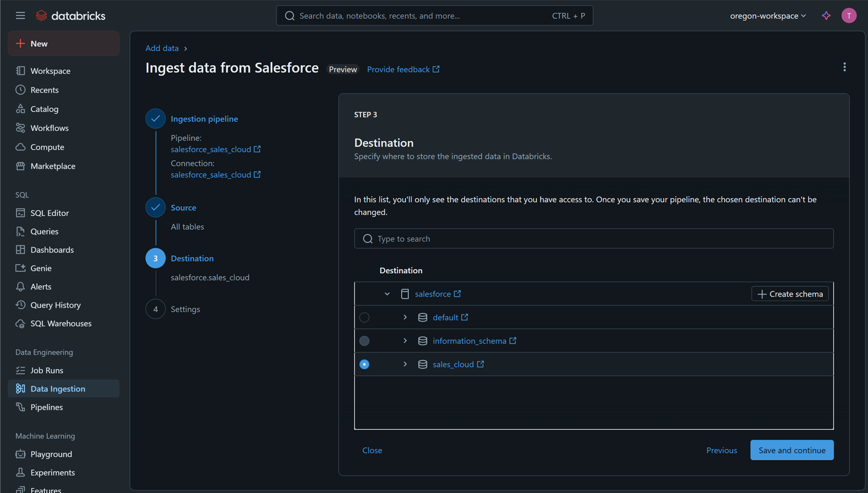This screenshot has width=868, height=493.
Task: Go to the Ingestion pipeline step
Action: (204, 118)
